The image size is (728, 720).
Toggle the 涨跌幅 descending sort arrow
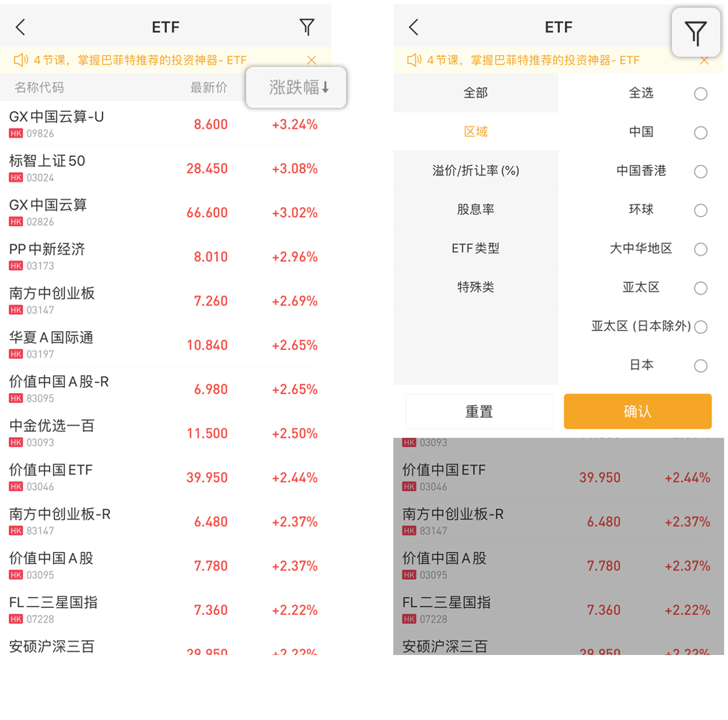click(296, 87)
